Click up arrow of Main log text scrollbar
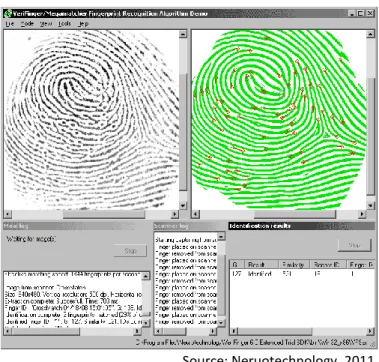 (x=146, y=276)
